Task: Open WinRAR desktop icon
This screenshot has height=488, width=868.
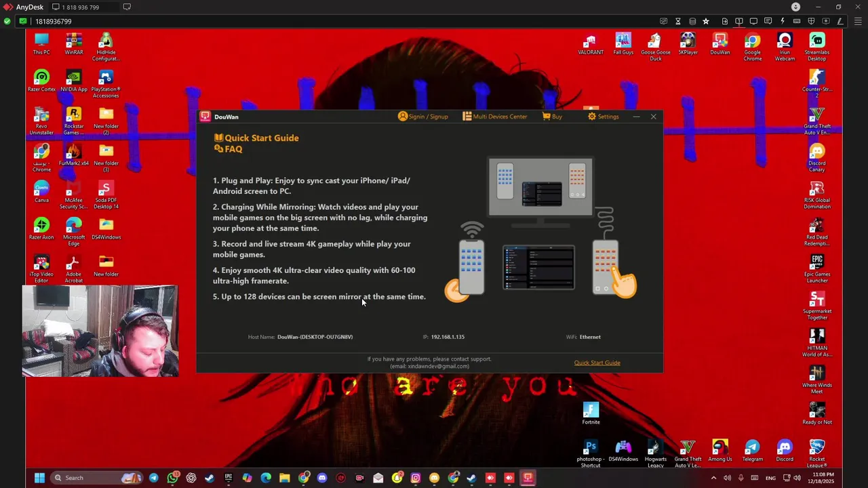Action: (74, 44)
